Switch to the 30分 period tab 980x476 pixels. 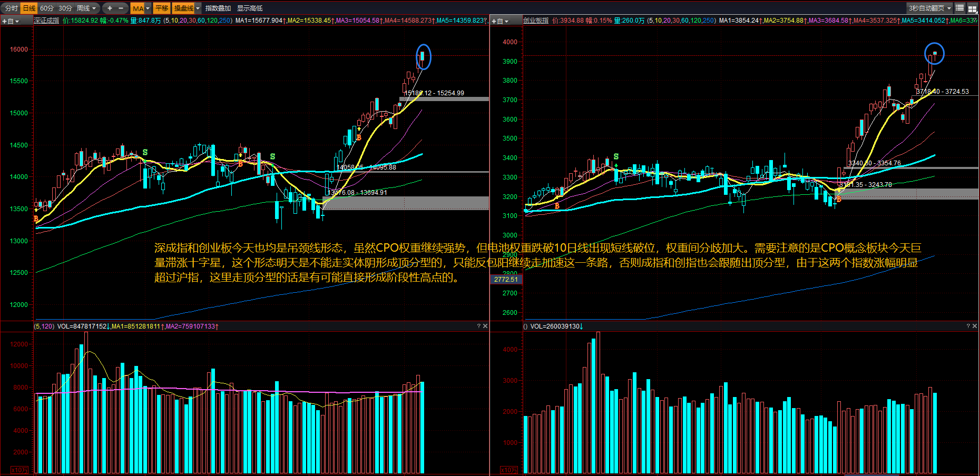pos(65,8)
